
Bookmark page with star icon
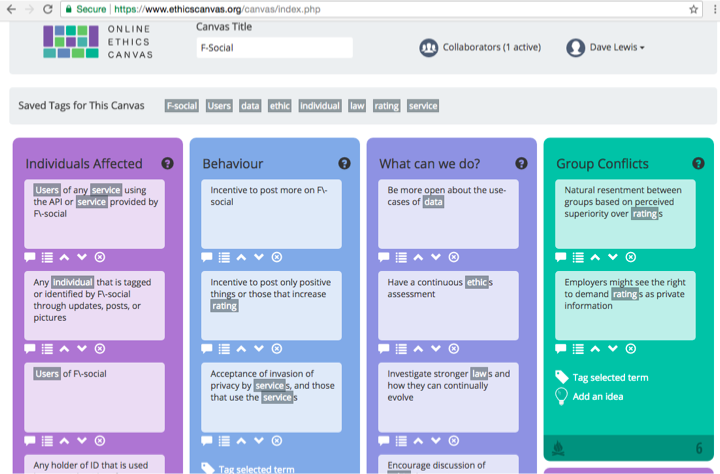coord(693,9)
